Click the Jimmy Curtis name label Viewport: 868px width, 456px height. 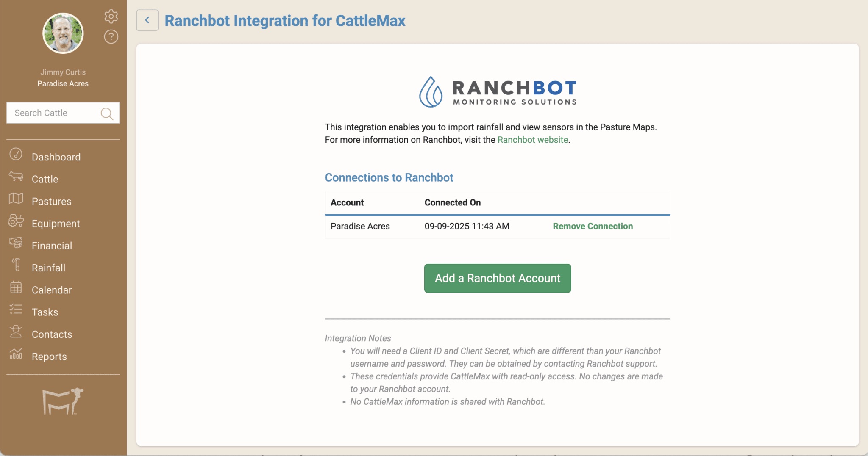(x=63, y=72)
